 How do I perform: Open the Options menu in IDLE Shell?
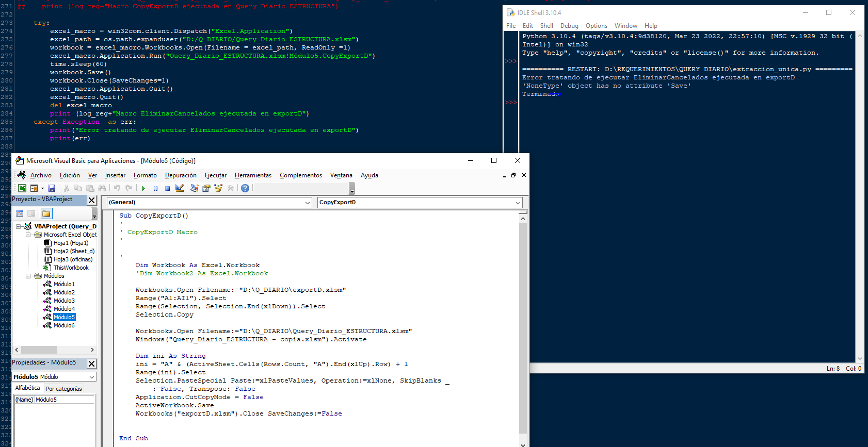[x=596, y=26]
